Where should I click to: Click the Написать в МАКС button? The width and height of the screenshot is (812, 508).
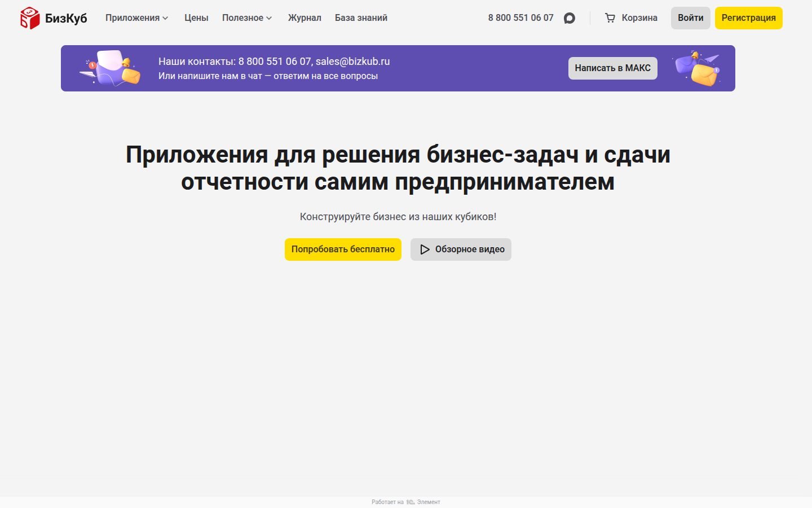[613, 68]
